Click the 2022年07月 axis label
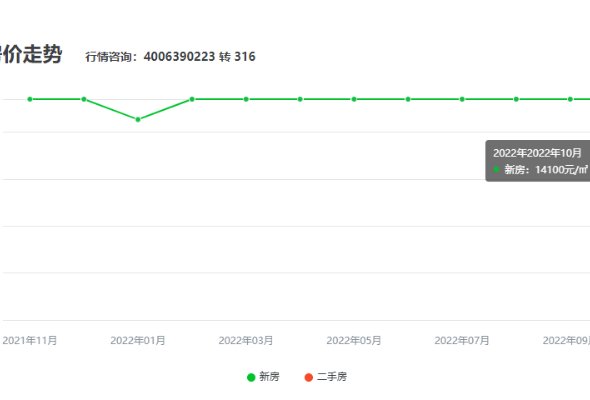 point(462,341)
